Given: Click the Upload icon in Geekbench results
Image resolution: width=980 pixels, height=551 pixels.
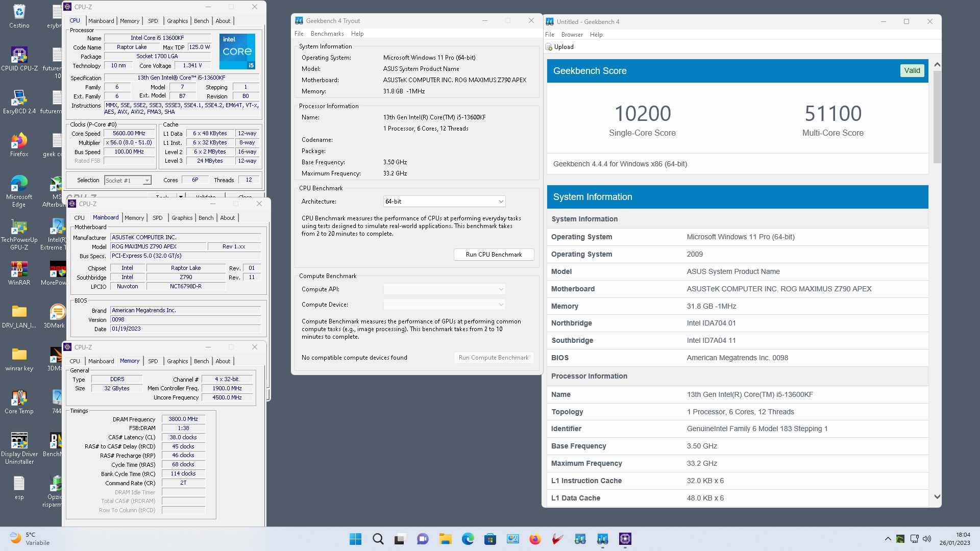Looking at the screenshot, I should 549,47.
